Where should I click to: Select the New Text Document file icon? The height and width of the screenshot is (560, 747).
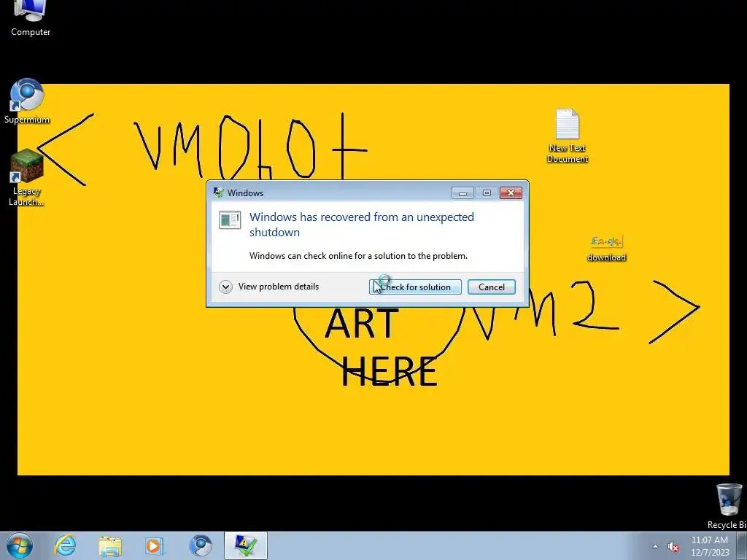[567, 136]
